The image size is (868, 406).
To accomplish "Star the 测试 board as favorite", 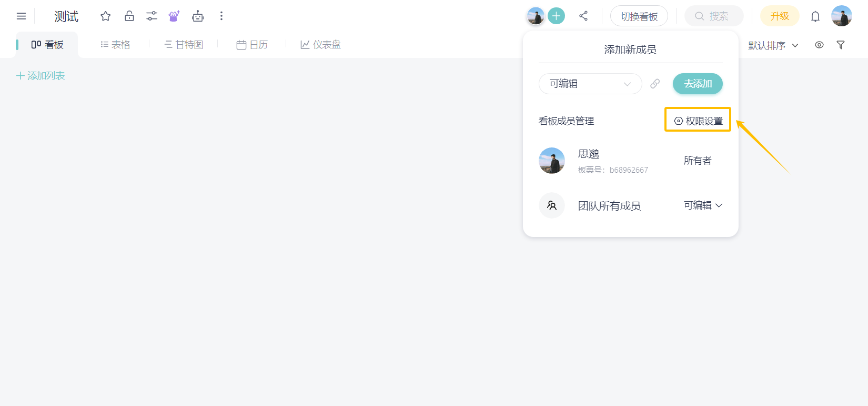I will [x=106, y=16].
